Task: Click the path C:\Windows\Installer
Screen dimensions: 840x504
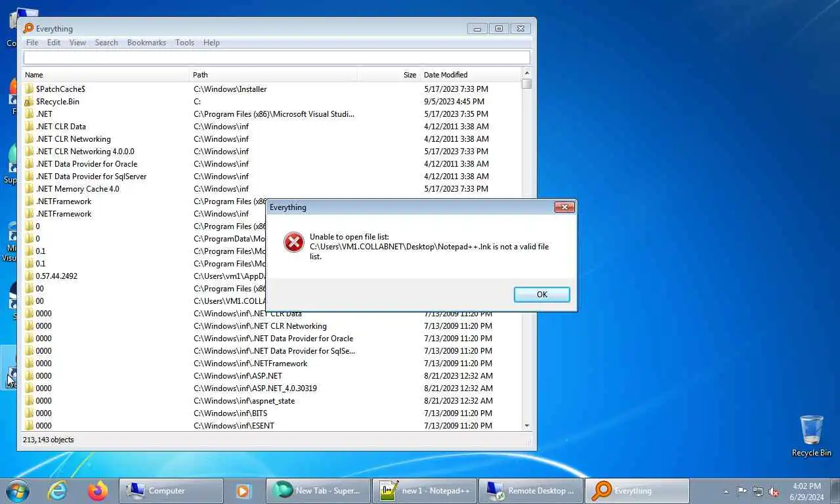Action: tap(230, 89)
